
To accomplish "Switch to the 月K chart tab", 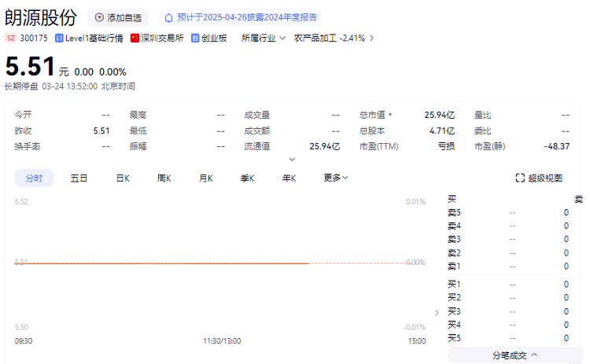I will pyautogui.click(x=206, y=178).
